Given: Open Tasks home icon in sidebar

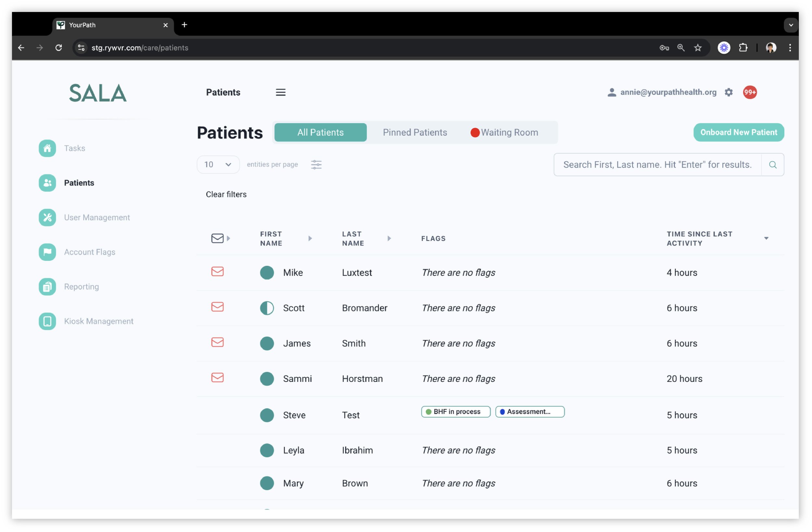Looking at the screenshot, I should click(47, 148).
